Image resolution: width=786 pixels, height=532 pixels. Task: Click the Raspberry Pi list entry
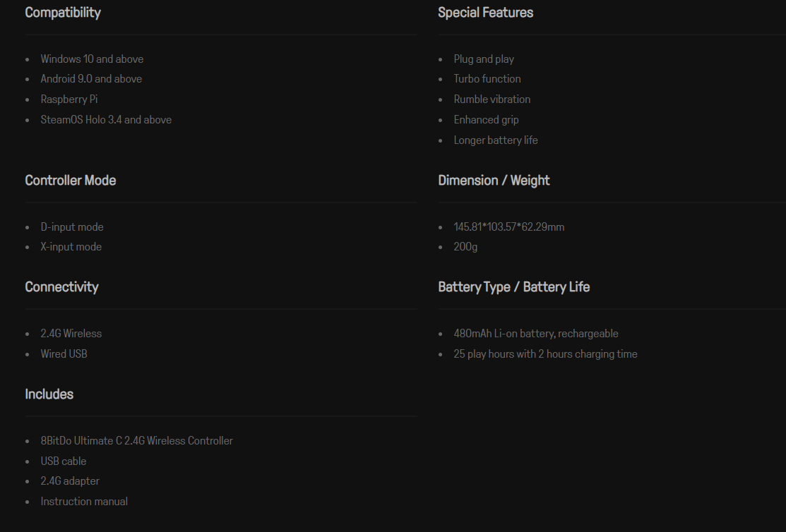(x=69, y=99)
